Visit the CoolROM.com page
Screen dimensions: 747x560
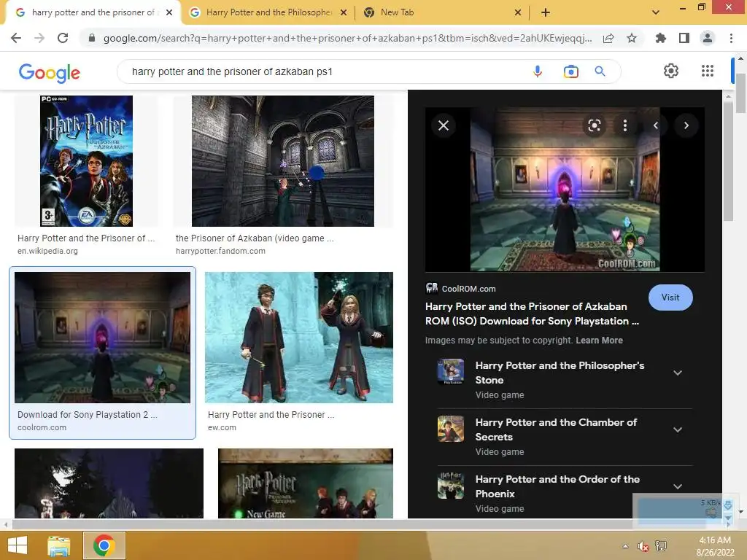(x=670, y=297)
